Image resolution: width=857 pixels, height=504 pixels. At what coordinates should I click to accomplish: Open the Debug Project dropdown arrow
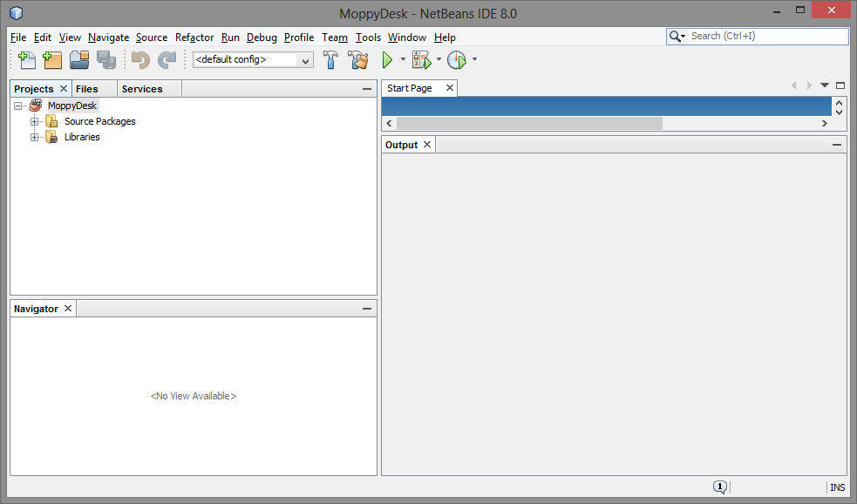point(439,59)
